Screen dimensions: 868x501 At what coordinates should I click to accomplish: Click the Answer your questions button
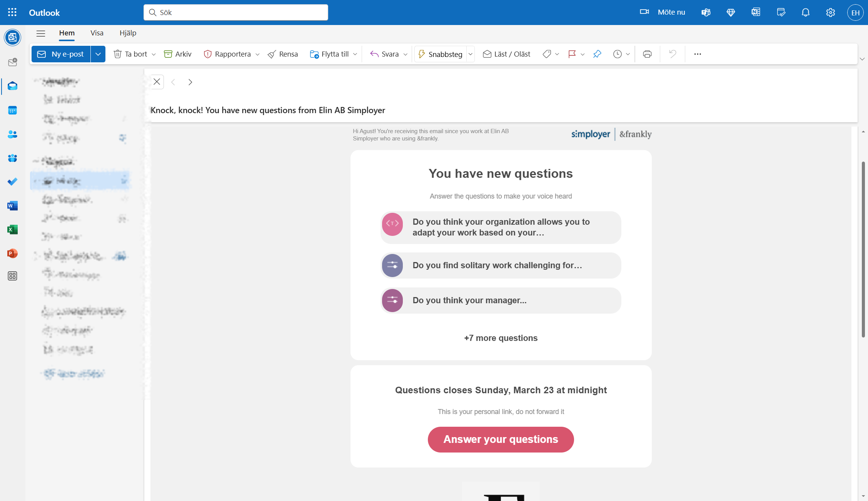[501, 439]
